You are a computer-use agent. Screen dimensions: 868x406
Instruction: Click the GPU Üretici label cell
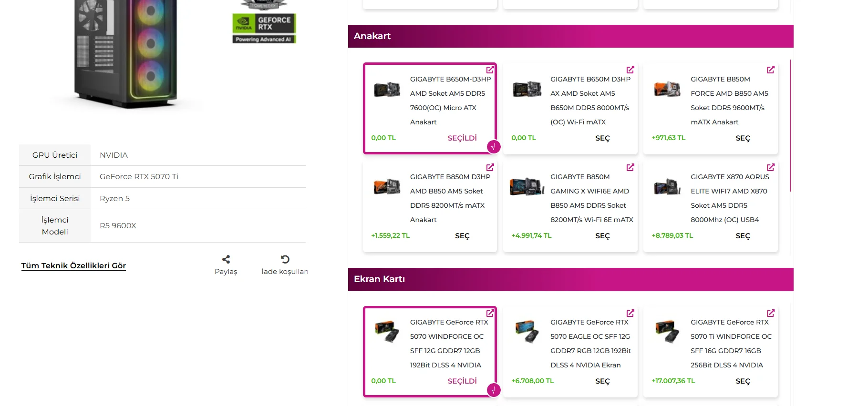tap(55, 155)
